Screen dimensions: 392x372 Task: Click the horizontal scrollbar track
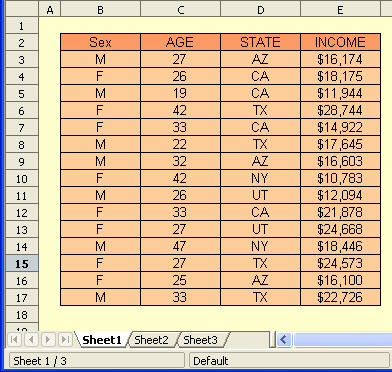[342, 340]
